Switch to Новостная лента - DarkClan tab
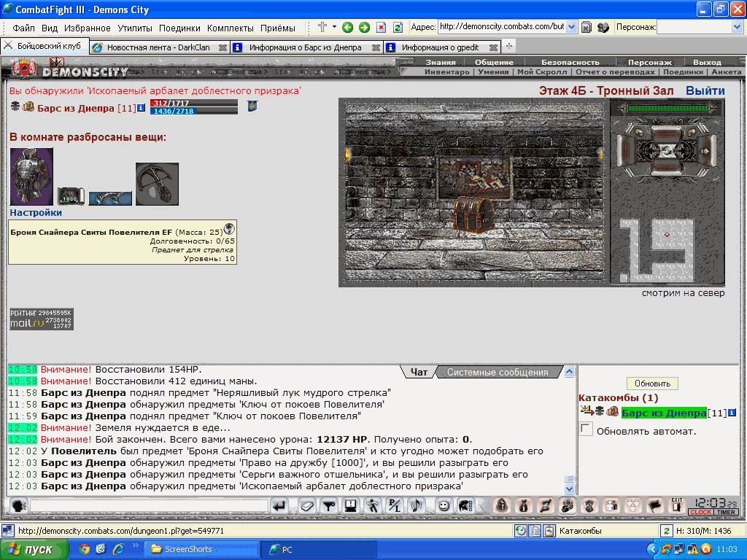Viewport: 747px width, 560px height. click(158, 47)
